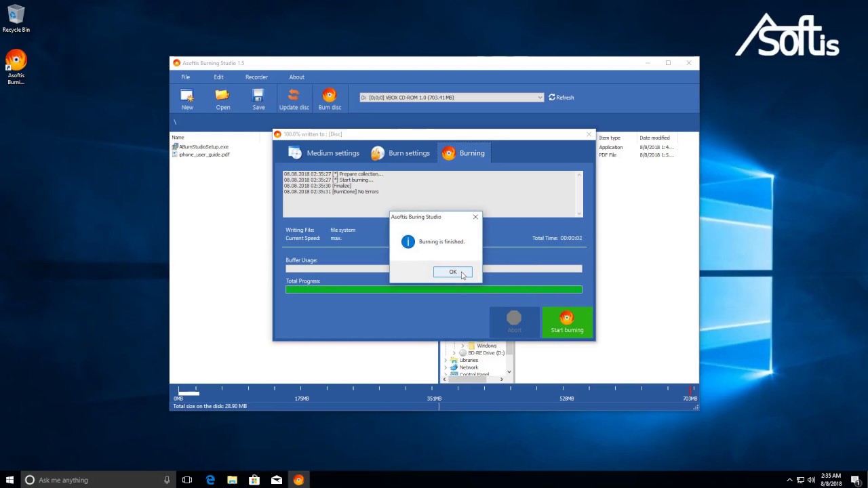Viewport: 868px width, 488px height.
Task: Select the Libraries tree item
Action: tap(469, 361)
